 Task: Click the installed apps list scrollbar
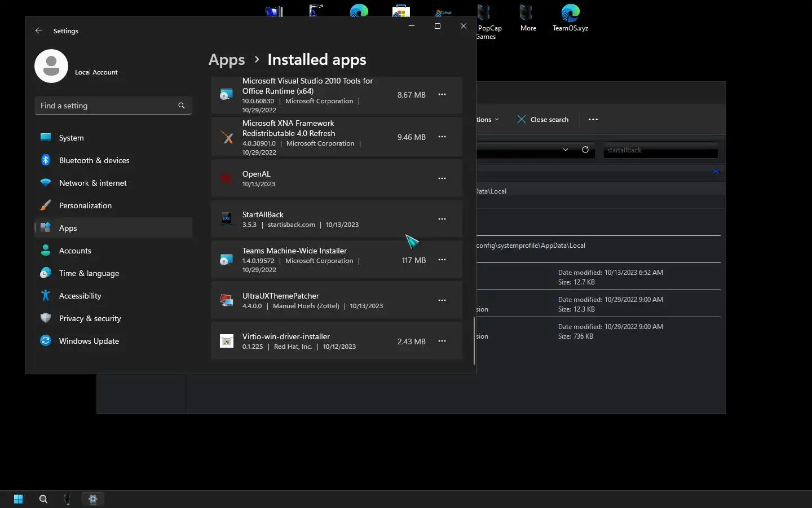coord(474,341)
